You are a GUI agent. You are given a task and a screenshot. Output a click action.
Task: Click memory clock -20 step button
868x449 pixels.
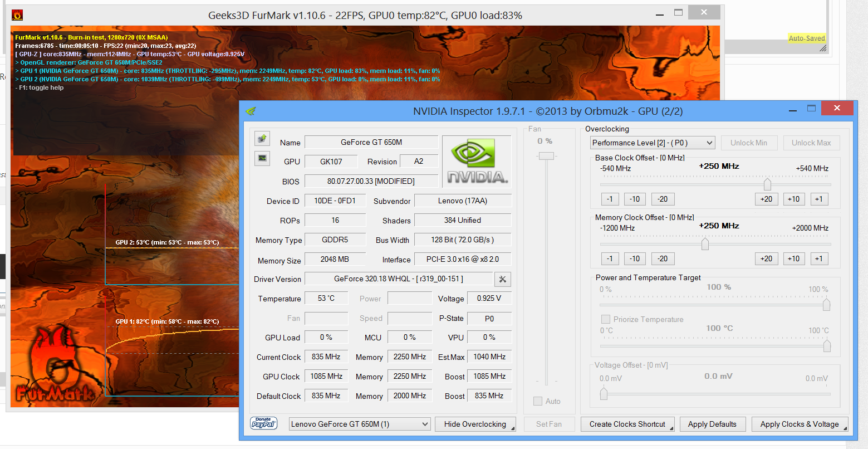[663, 258]
